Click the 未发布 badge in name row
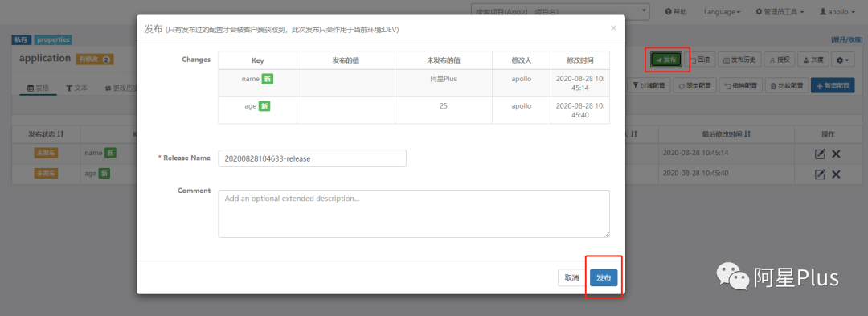This screenshot has height=316, width=868. click(45, 154)
